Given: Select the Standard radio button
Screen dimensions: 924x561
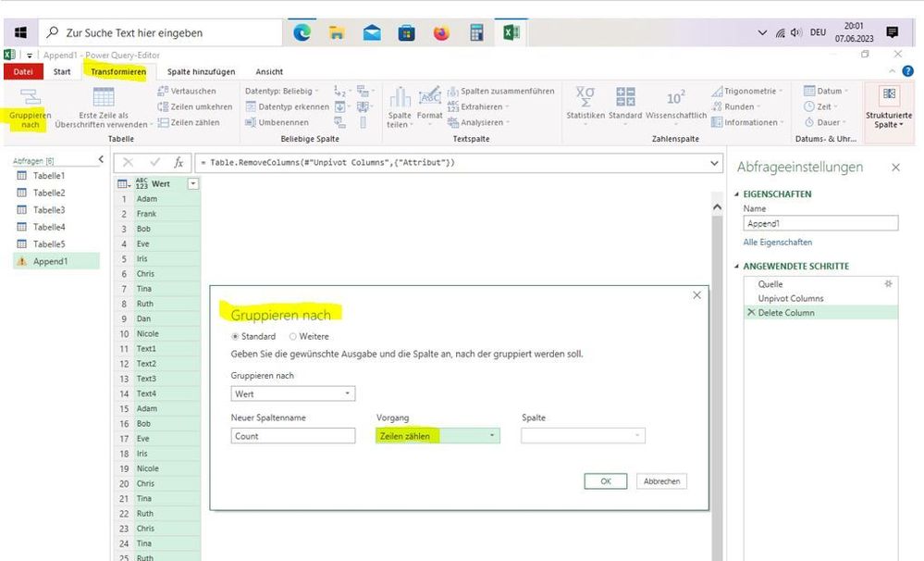Looking at the screenshot, I should 235,336.
